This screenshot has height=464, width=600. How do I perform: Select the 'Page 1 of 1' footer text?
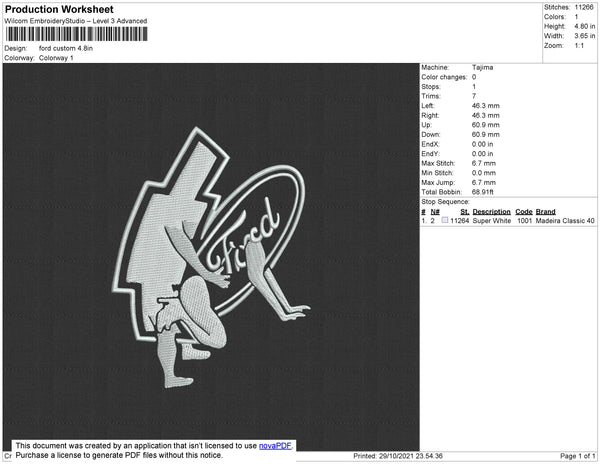[577, 456]
